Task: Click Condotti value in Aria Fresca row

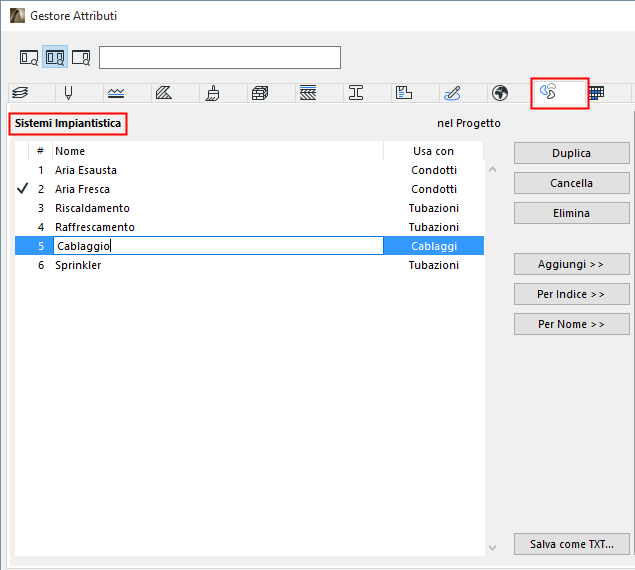Action: (434, 189)
